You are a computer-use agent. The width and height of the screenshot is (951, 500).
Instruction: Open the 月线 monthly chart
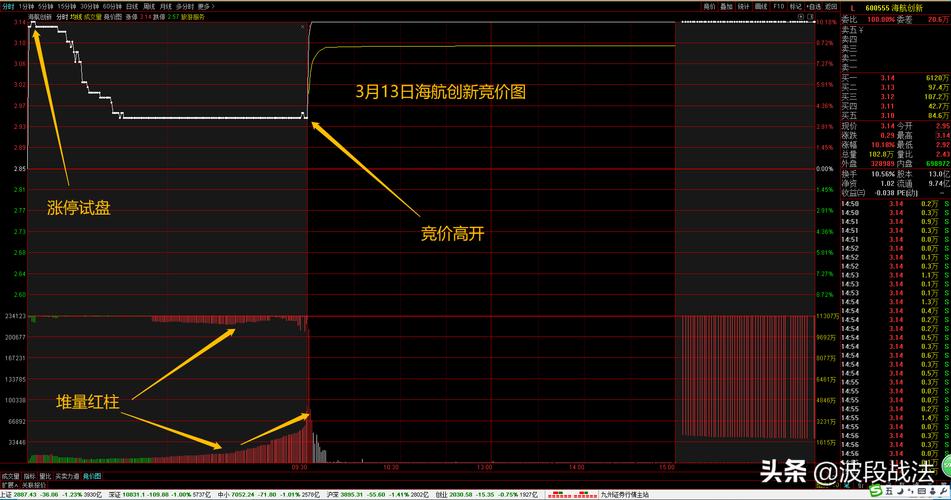pyautogui.click(x=166, y=6)
